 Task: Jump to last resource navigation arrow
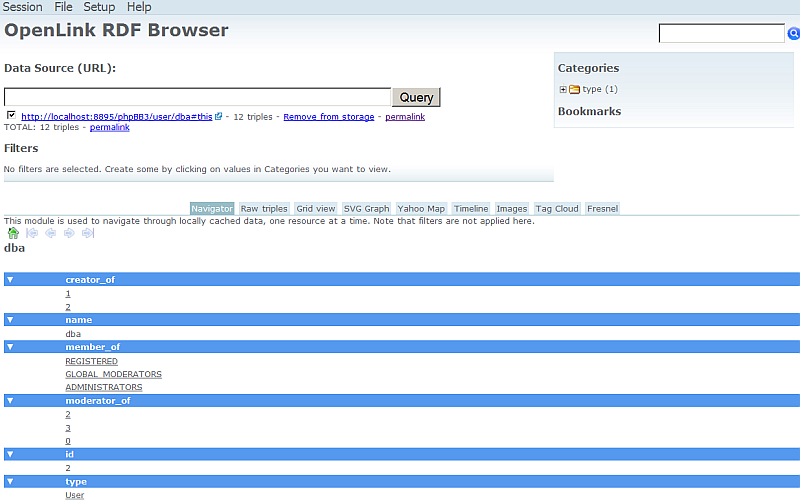pyautogui.click(x=88, y=233)
